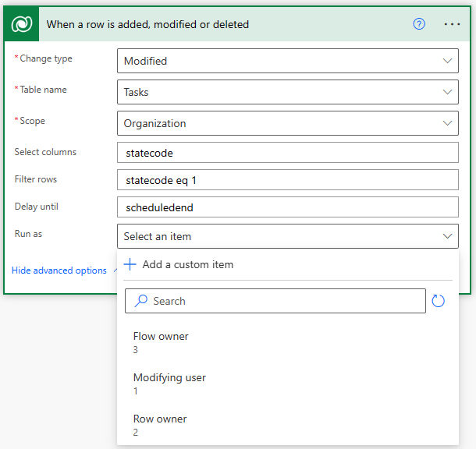Open the Scope dropdown showing Organization
Image resolution: width=476 pixels, height=449 pixels.
click(x=288, y=123)
